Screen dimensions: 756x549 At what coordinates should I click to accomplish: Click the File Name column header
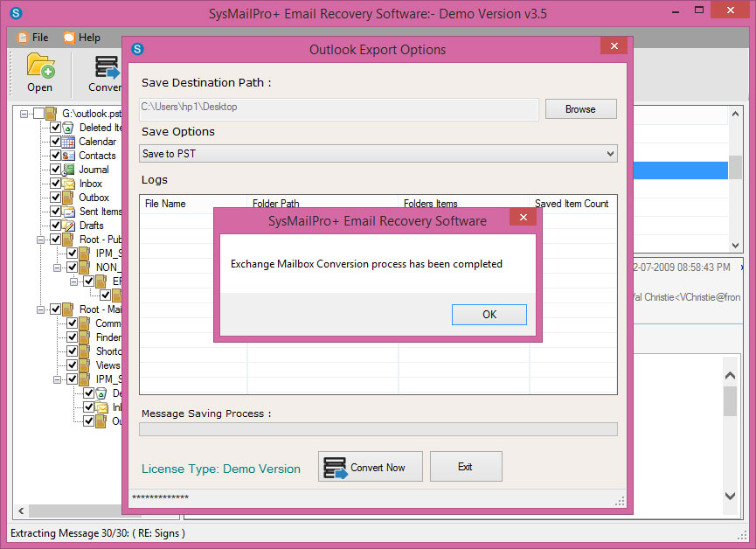[x=193, y=204]
